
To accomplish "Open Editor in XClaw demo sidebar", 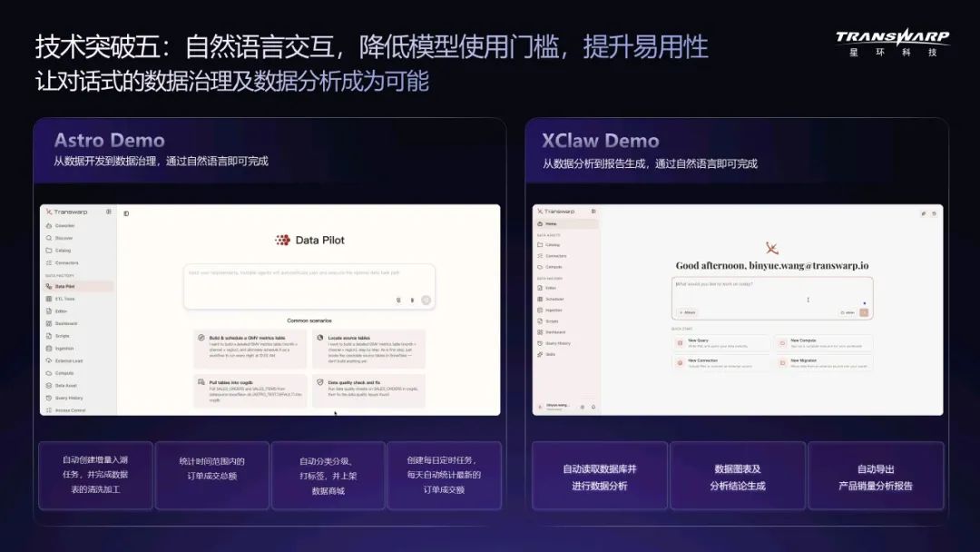I will (547, 288).
